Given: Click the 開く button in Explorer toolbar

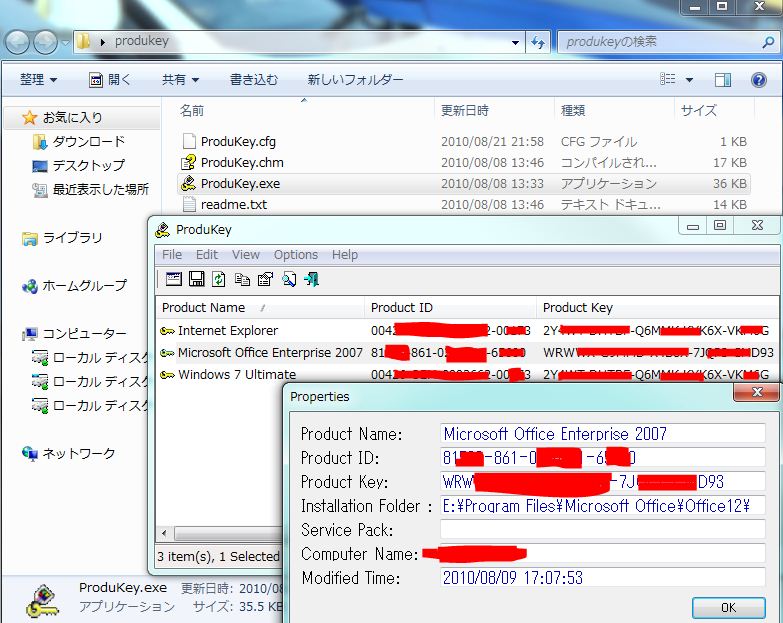Looking at the screenshot, I should 109,79.
